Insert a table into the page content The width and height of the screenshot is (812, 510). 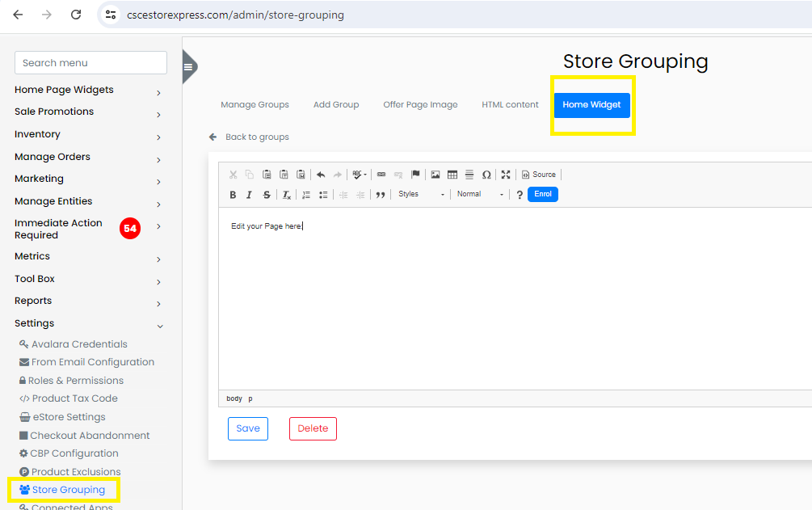pos(452,174)
